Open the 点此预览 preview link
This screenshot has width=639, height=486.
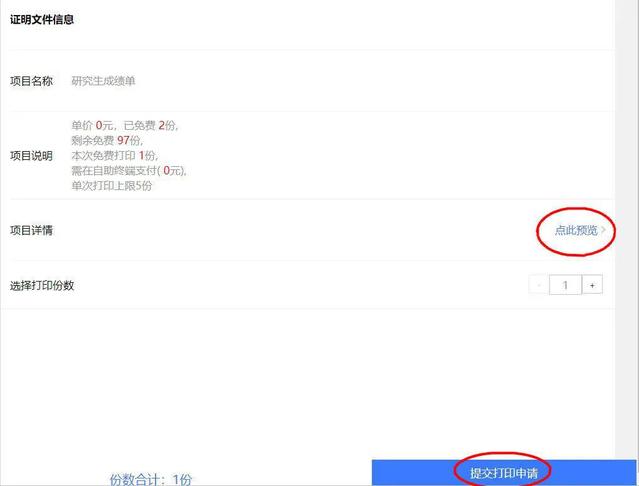(576, 230)
